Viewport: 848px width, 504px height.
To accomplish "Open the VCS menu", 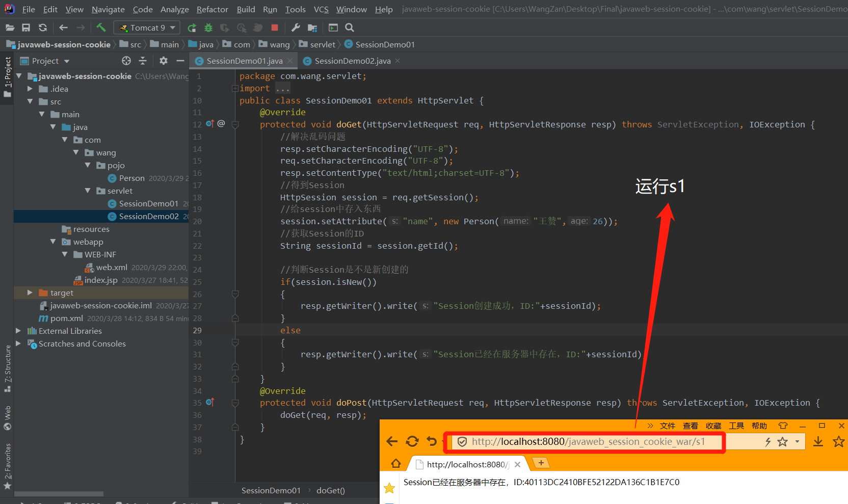I will click(321, 9).
